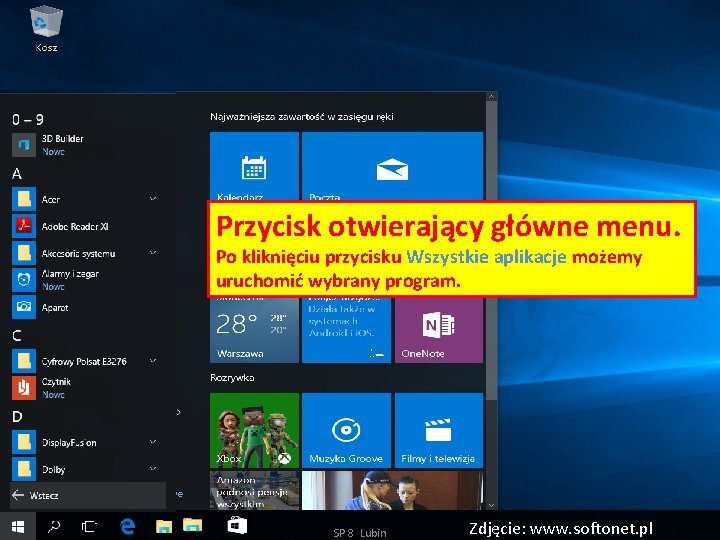This screenshot has height=540, width=720.
Task: Open the Amazon news tile
Action: point(254,490)
